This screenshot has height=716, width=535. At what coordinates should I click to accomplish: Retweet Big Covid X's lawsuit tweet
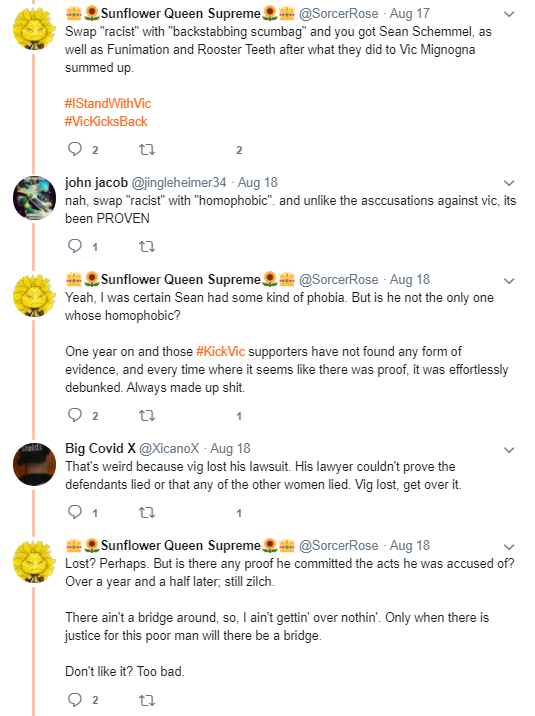(x=147, y=512)
